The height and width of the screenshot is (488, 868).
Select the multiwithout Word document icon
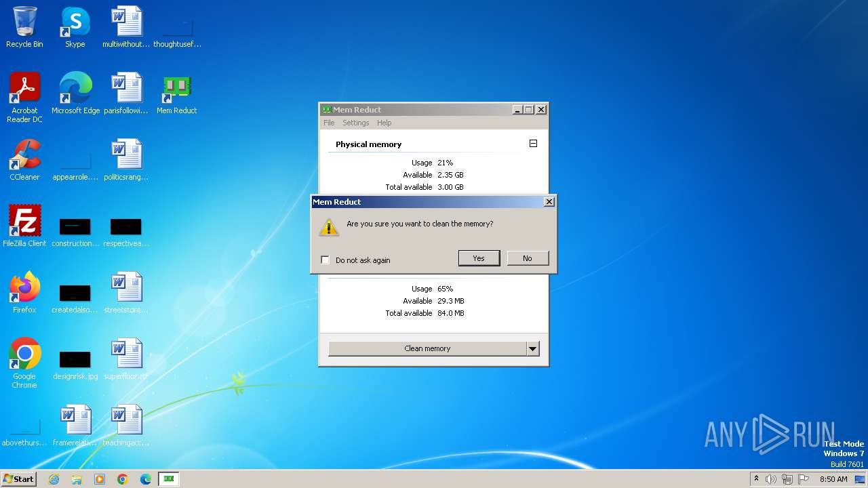(126, 27)
